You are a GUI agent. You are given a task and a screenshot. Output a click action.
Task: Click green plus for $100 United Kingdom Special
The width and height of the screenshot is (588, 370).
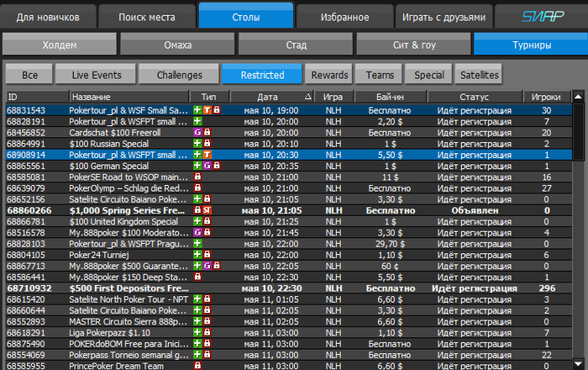click(x=197, y=221)
